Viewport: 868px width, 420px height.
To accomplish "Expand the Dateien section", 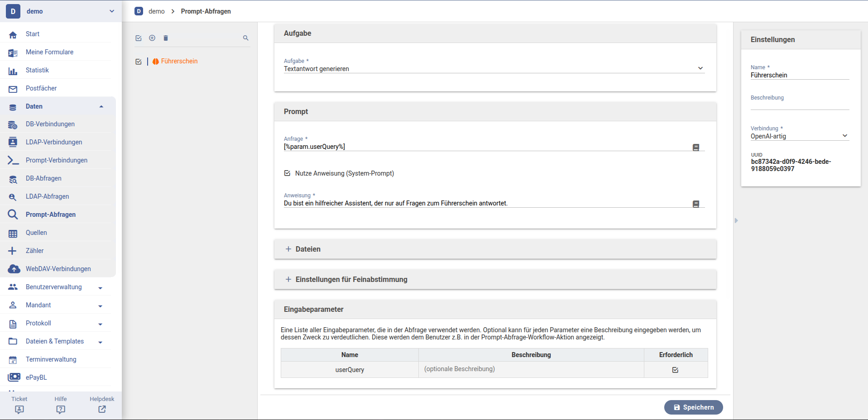I will [x=308, y=249].
